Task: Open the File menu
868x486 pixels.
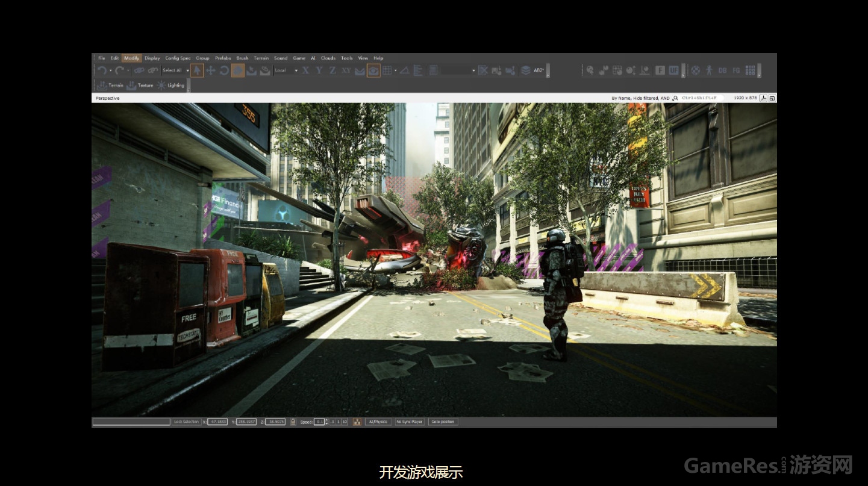Action: (102, 58)
